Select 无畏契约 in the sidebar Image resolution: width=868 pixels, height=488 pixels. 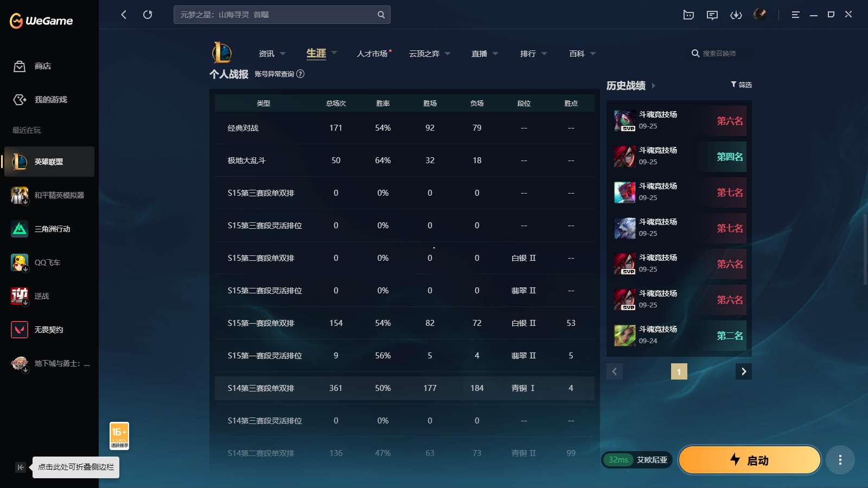coord(49,330)
